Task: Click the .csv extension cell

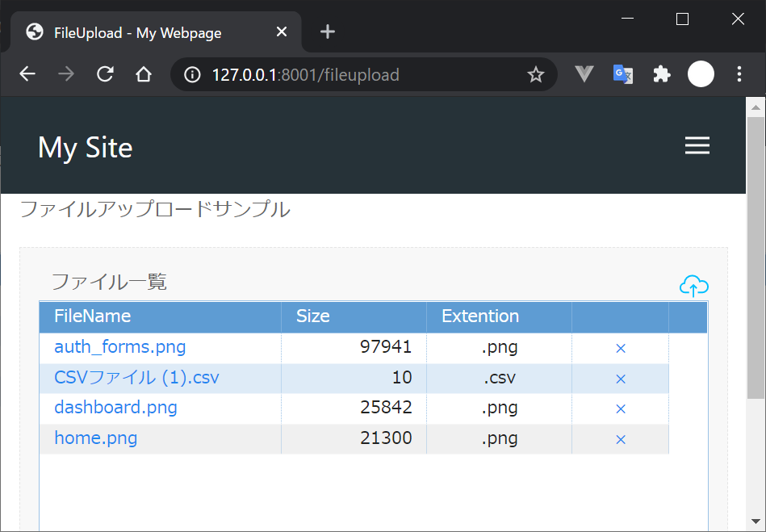Action: pyautogui.click(x=500, y=378)
